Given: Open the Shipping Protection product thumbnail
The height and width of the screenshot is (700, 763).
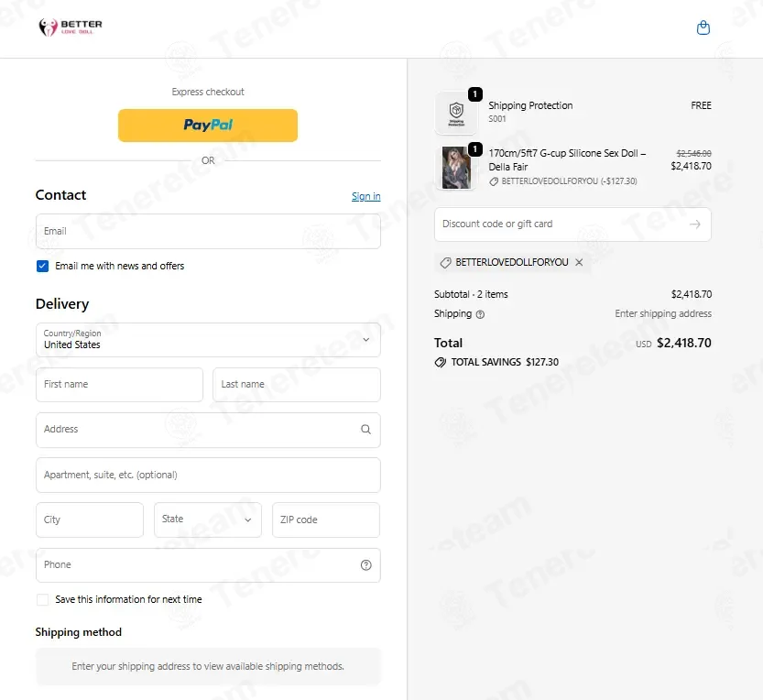Looking at the screenshot, I should coord(456,114).
